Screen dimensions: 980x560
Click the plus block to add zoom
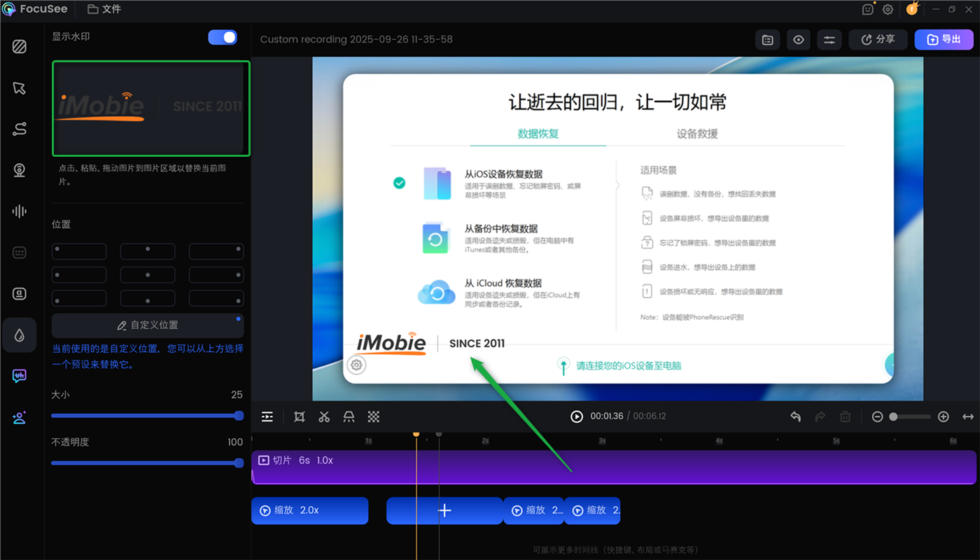coord(444,511)
